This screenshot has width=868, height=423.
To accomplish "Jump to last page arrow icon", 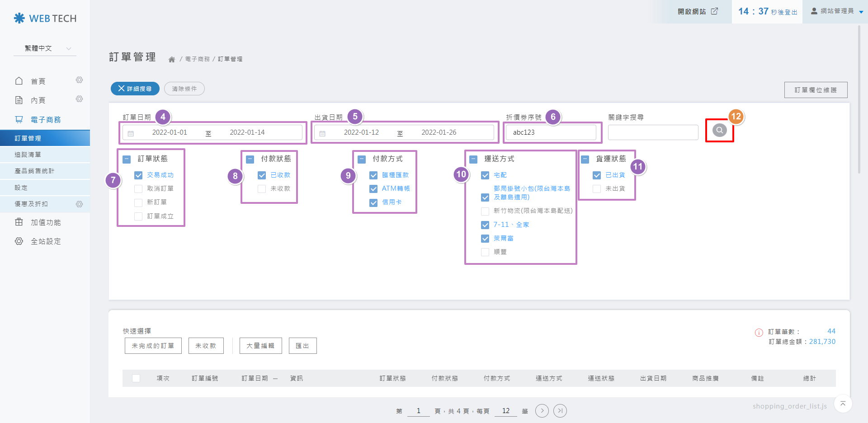I will tap(560, 411).
